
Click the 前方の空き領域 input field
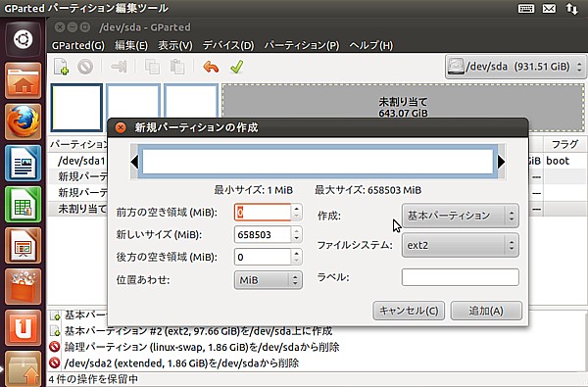(263, 213)
